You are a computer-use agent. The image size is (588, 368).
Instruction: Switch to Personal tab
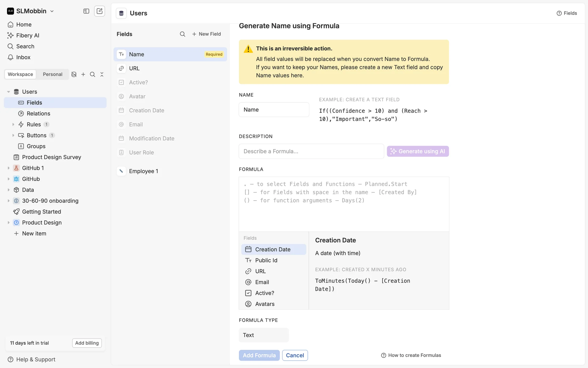[x=52, y=74]
